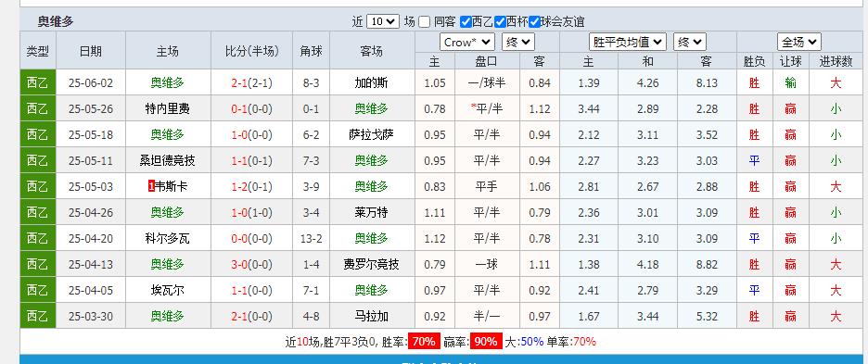Viewport: 868px width, 364px height.
Task: Click 萨拉戈萨 away team link
Action: (372, 135)
